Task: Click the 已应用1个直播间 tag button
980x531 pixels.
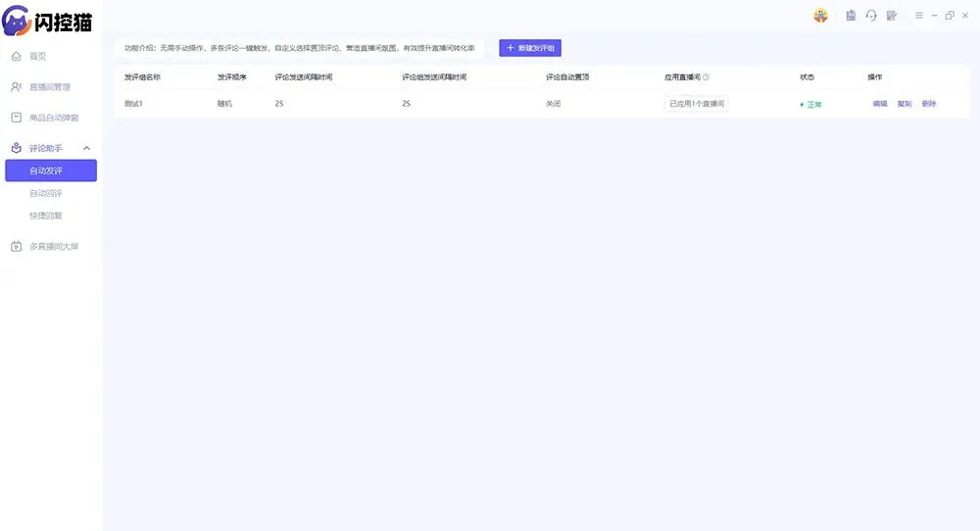Action: pyautogui.click(x=696, y=104)
